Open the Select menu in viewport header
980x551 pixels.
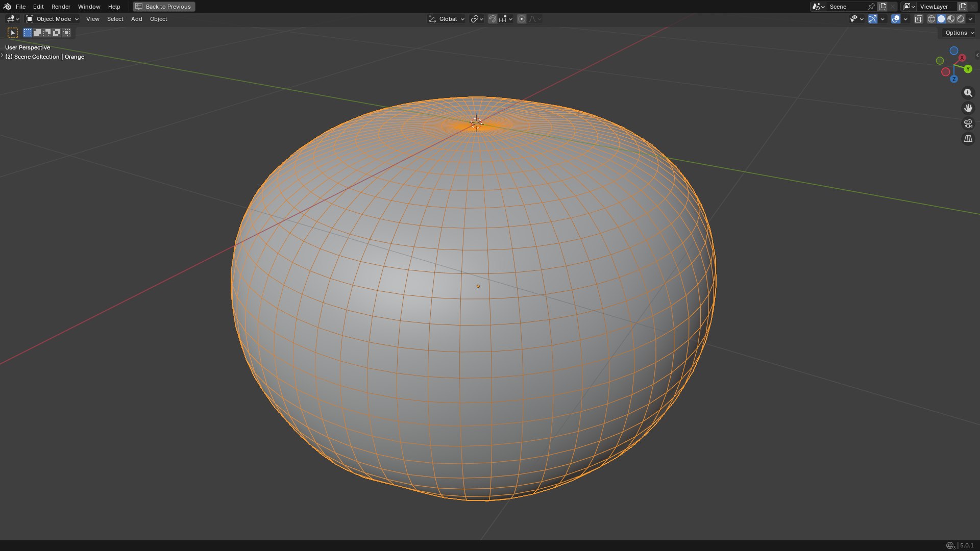point(115,19)
